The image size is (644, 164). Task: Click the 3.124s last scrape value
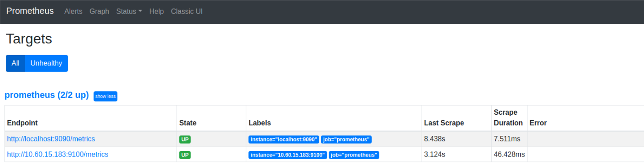(x=434, y=154)
